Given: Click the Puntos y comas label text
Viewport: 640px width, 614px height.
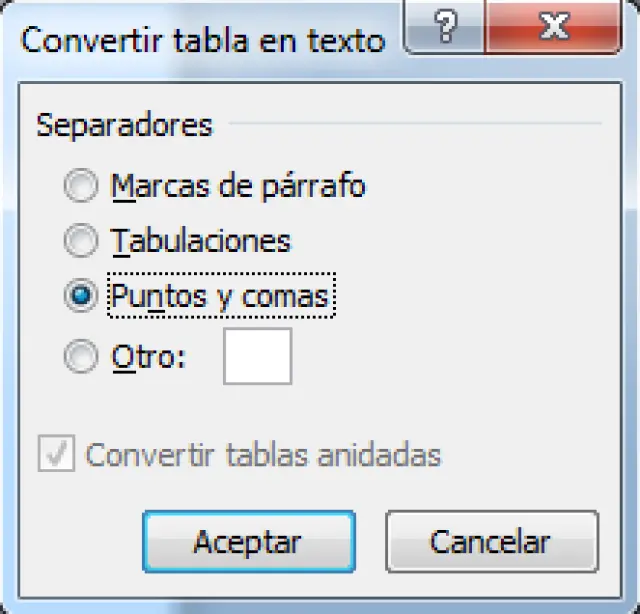Looking at the screenshot, I should pos(220,296).
